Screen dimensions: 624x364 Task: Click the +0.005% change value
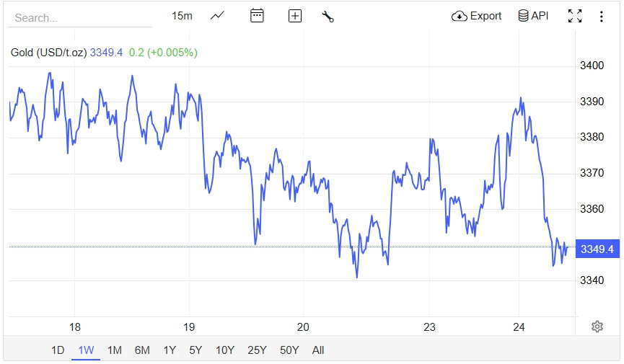tap(172, 53)
